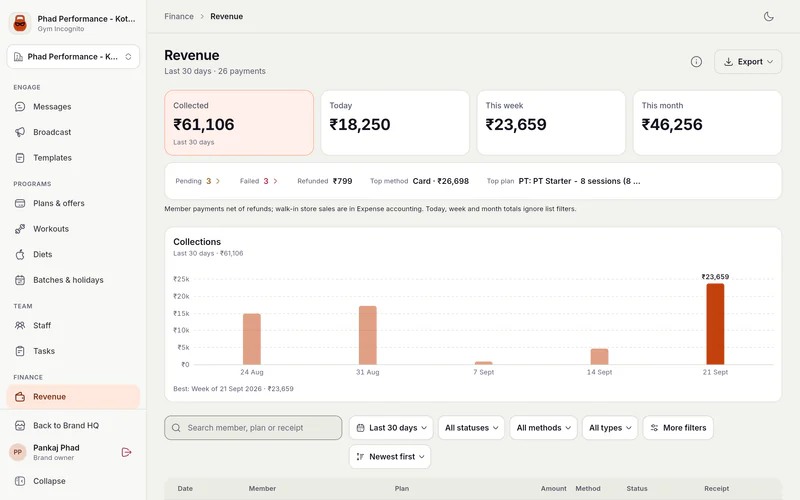Viewport: 800px width, 500px height.
Task: Click the 24 Aug chart bar
Action: pyautogui.click(x=252, y=339)
